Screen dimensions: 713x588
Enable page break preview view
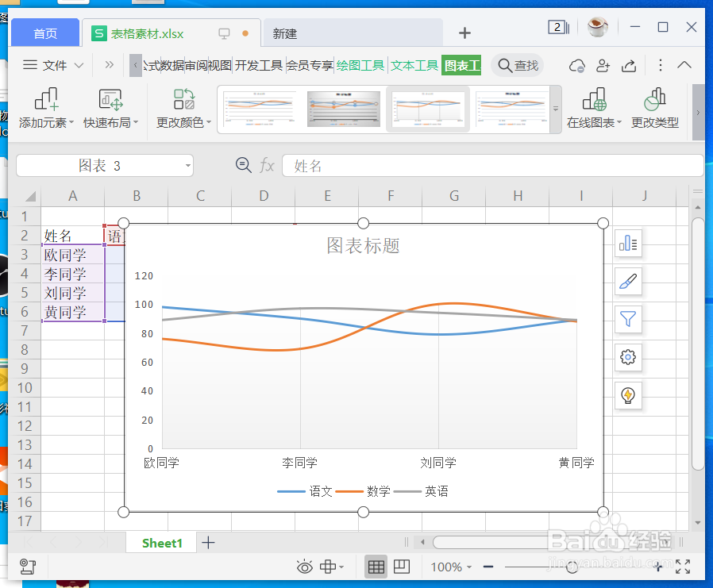[x=402, y=567]
